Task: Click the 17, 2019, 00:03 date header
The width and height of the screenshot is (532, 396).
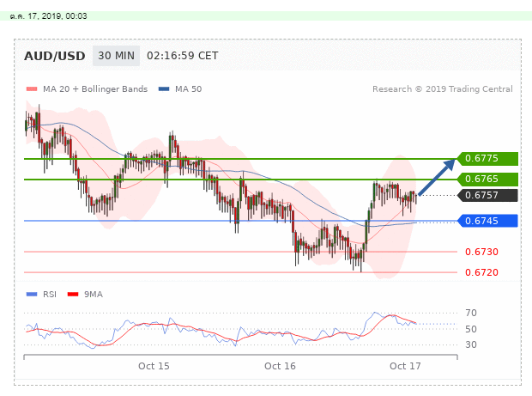Action: click(49, 16)
